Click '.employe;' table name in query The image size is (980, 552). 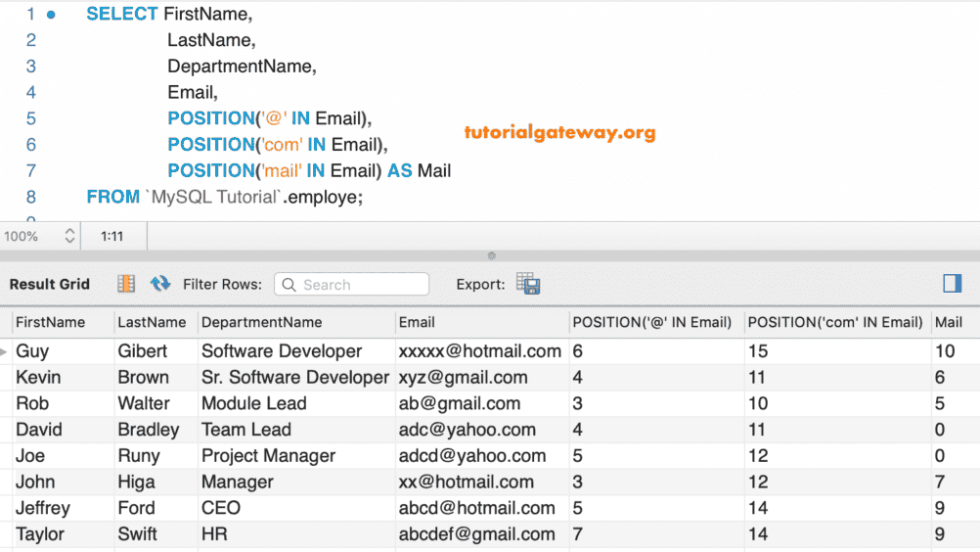tap(323, 198)
